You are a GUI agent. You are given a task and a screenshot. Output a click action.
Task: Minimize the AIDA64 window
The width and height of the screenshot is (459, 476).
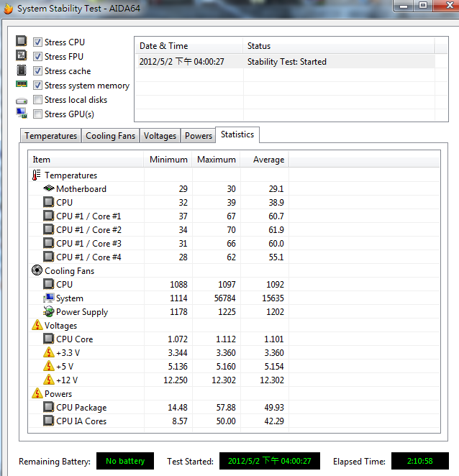click(404, 6)
